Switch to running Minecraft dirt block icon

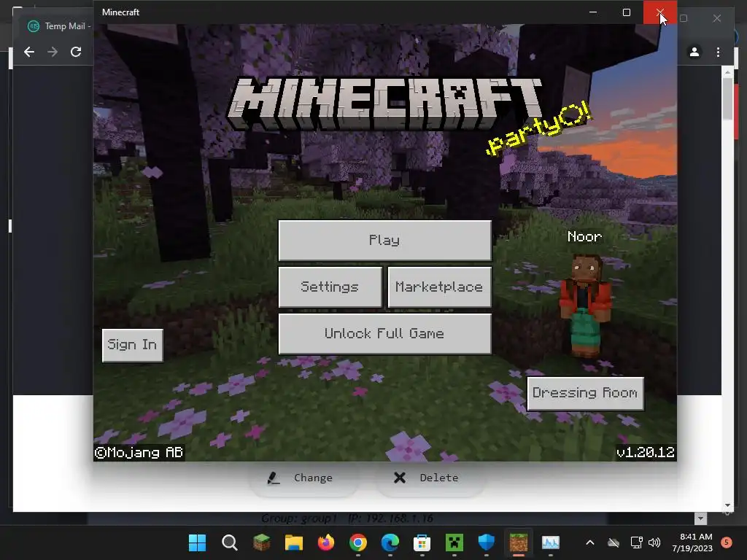click(x=519, y=542)
